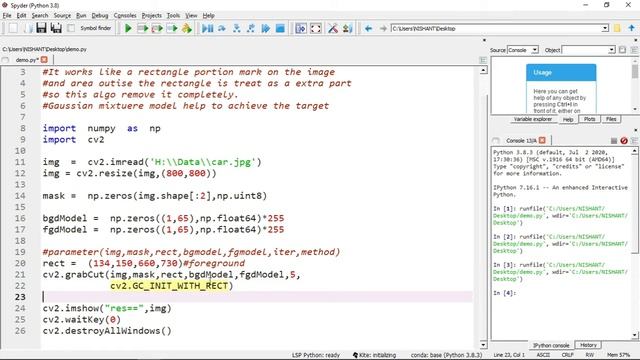Open the View menu
This screenshot has width=640, height=360.
tap(191, 16)
